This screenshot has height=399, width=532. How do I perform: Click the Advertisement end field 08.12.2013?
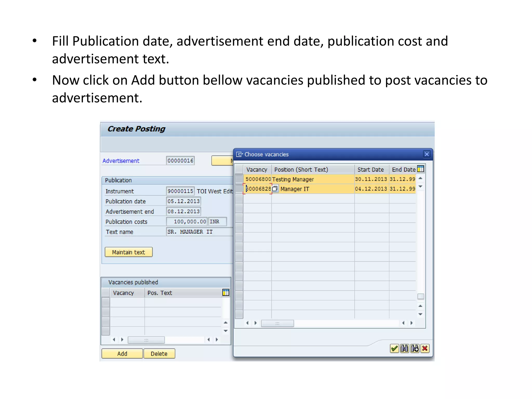tap(183, 211)
